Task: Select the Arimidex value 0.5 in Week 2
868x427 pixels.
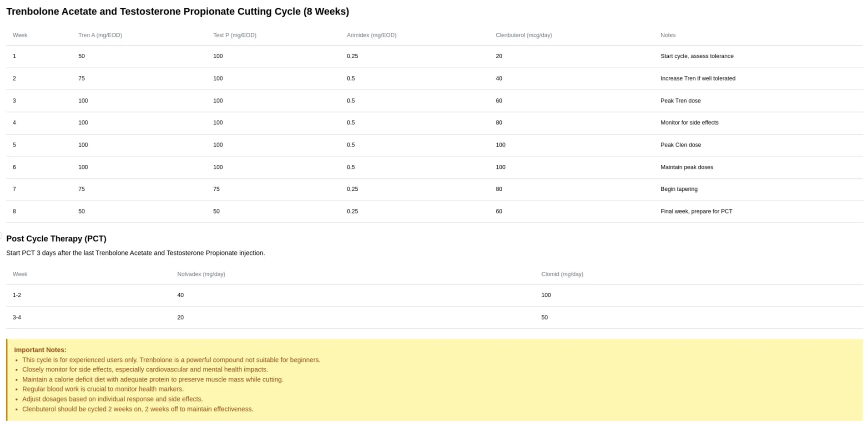Action: click(351, 78)
